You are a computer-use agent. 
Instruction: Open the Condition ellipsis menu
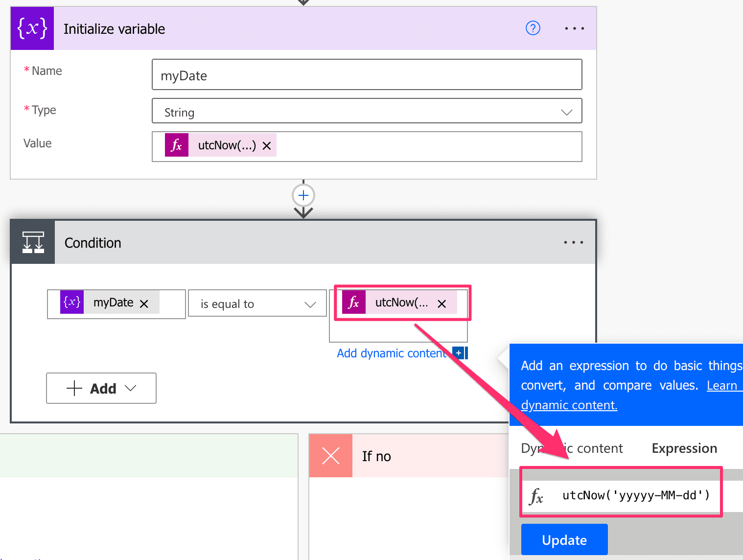(x=573, y=242)
